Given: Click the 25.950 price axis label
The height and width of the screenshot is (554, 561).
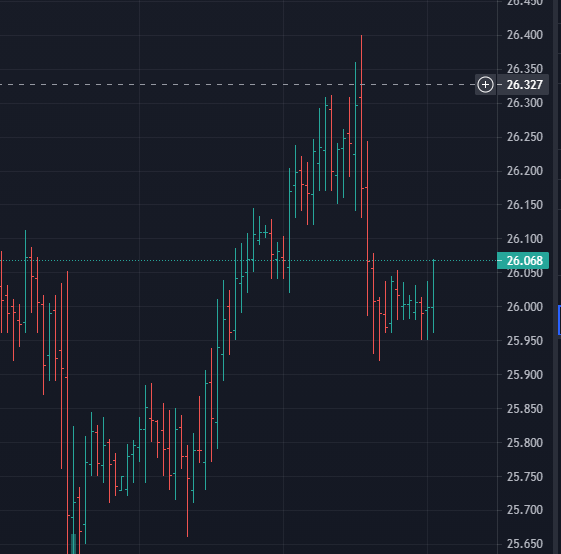Looking at the screenshot, I should (525, 341).
